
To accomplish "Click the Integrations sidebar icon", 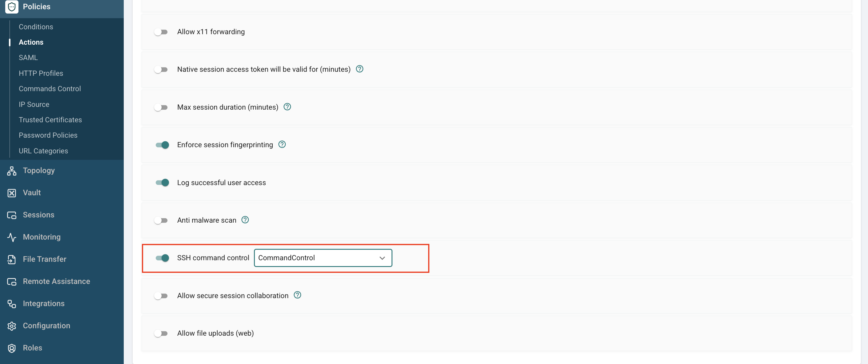I will click(12, 304).
